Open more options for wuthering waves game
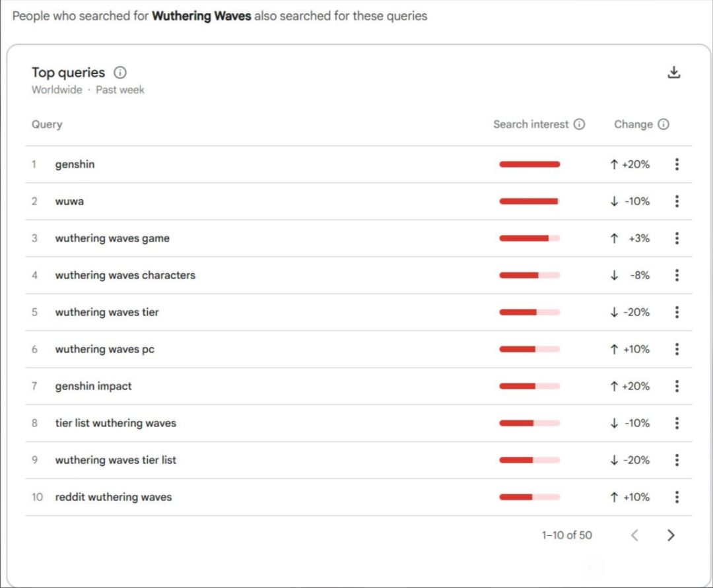The width and height of the screenshot is (713, 588). 677,238
